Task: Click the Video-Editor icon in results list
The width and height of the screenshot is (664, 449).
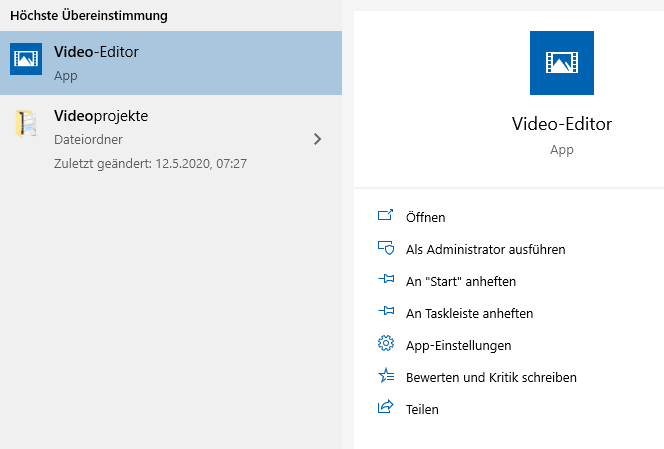Action: [x=26, y=59]
